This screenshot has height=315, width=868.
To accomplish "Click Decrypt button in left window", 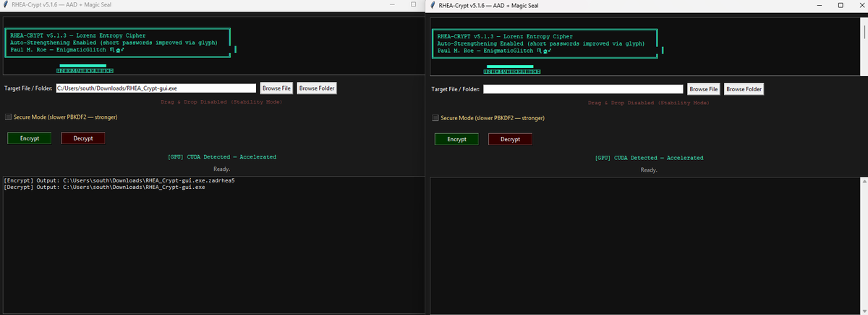I will pyautogui.click(x=83, y=138).
